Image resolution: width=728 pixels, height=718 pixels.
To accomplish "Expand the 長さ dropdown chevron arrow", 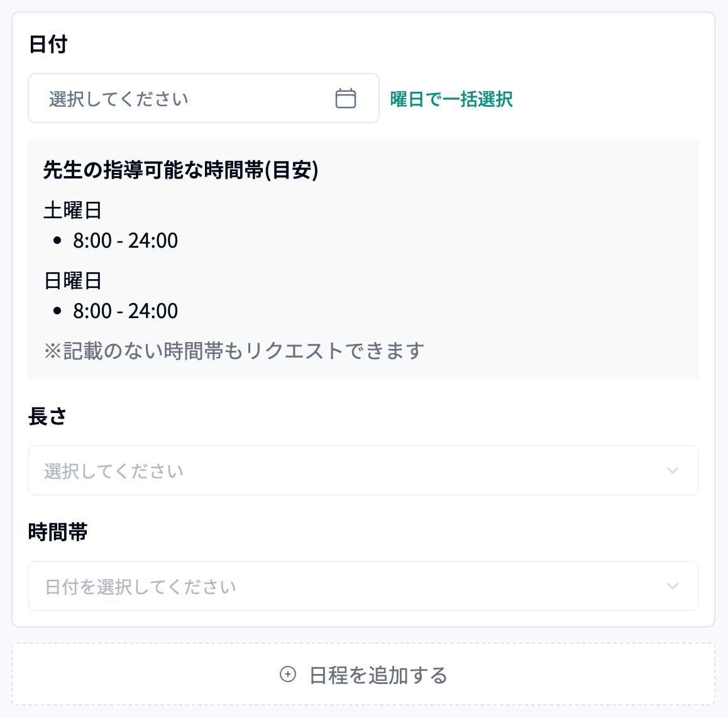I will tap(672, 471).
